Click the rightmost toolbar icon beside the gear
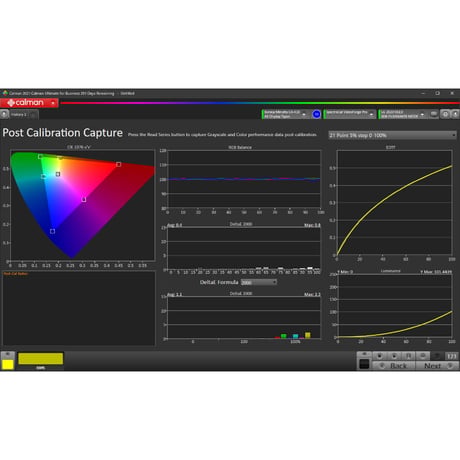The image size is (460, 460). pos(455,114)
